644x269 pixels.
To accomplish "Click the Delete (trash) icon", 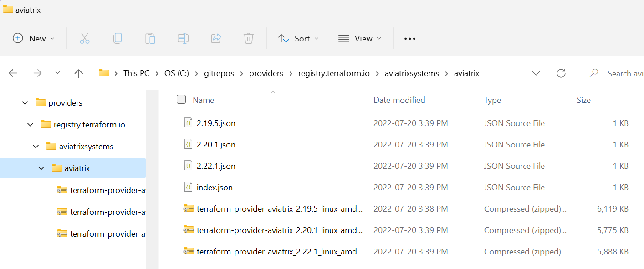I will [248, 38].
